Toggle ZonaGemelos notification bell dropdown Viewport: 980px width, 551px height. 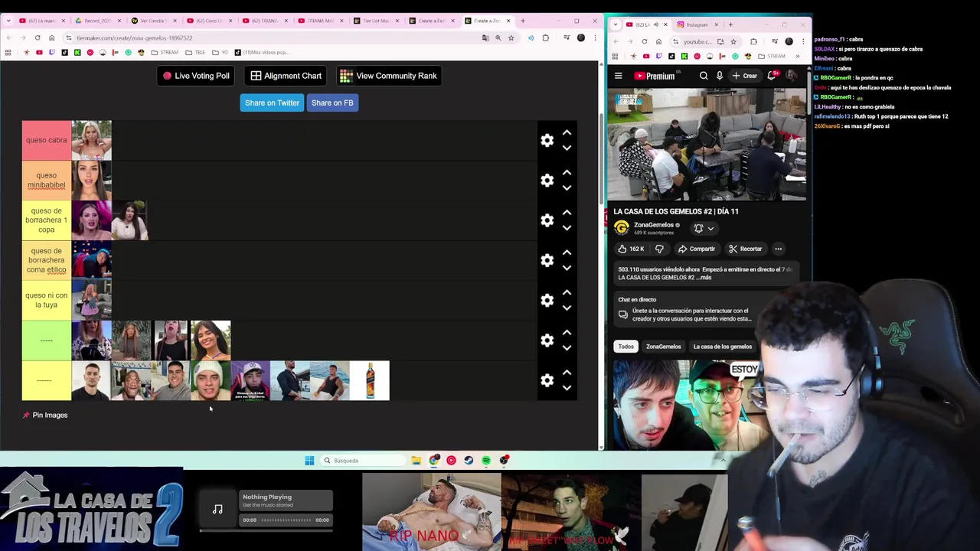704,228
